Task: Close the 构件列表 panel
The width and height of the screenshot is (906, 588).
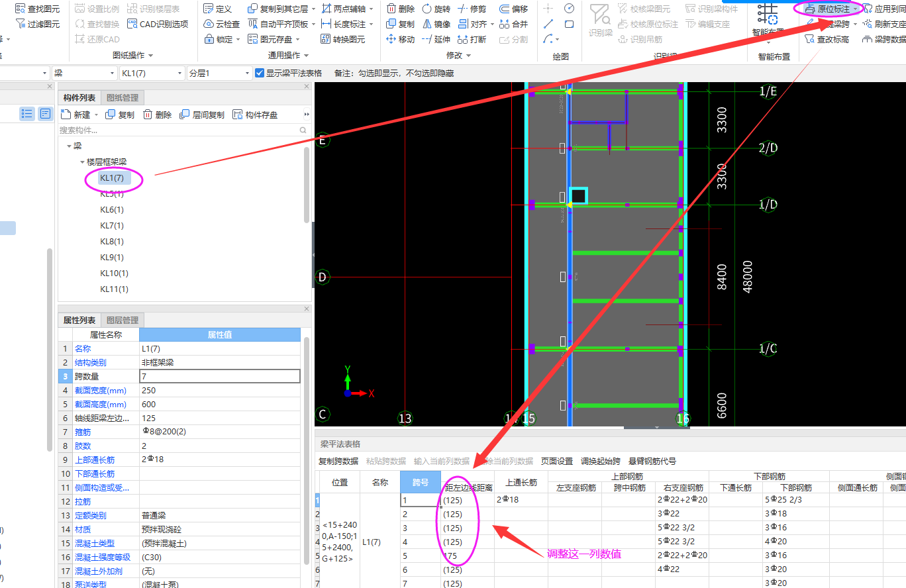Action: point(307,86)
